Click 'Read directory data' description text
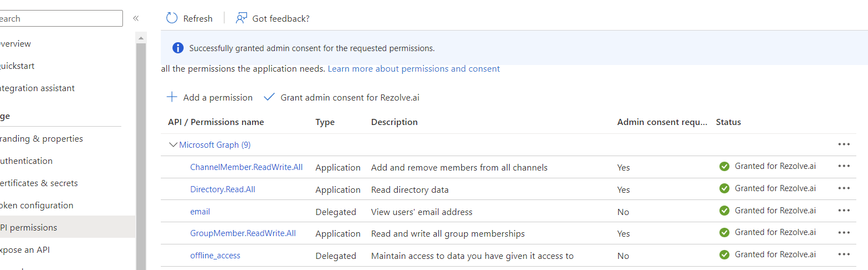Screen dimensions: 868x270 pos(410,189)
